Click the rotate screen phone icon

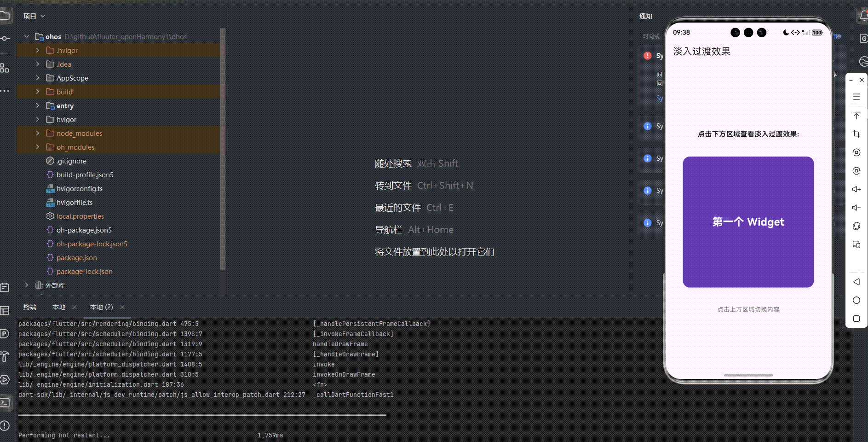point(856,226)
